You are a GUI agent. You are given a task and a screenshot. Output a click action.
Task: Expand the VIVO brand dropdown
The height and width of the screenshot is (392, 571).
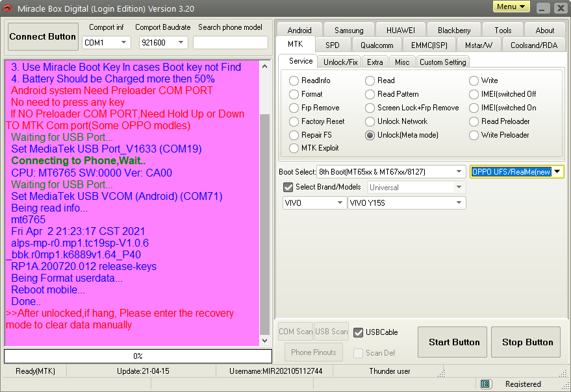point(340,202)
